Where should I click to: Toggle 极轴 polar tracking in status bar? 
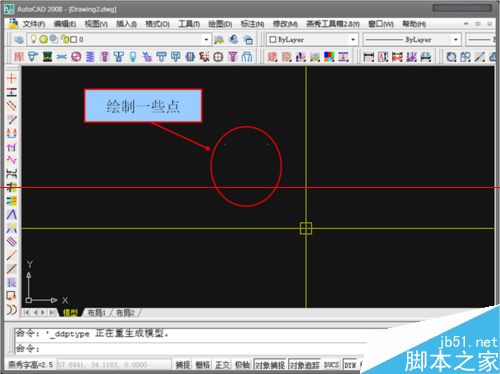(242, 365)
